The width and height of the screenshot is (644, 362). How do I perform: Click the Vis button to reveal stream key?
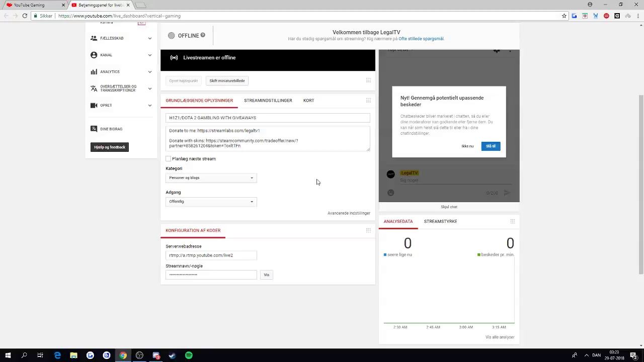pos(267,275)
